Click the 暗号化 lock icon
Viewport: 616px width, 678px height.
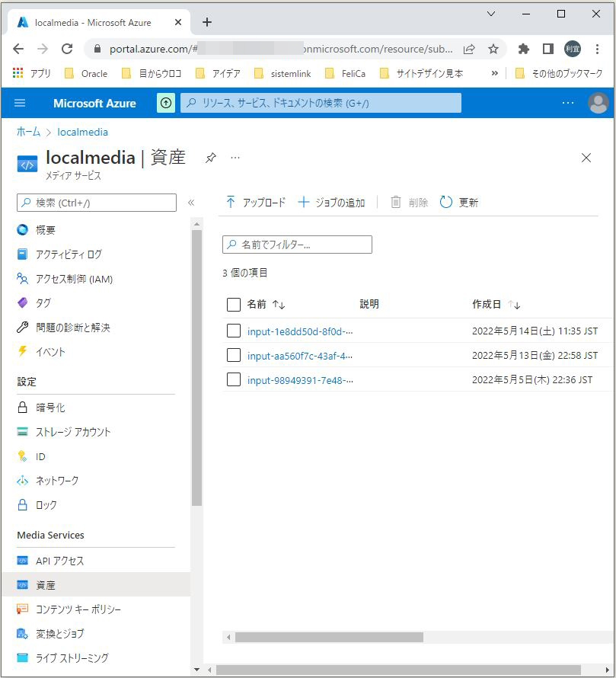pos(23,408)
